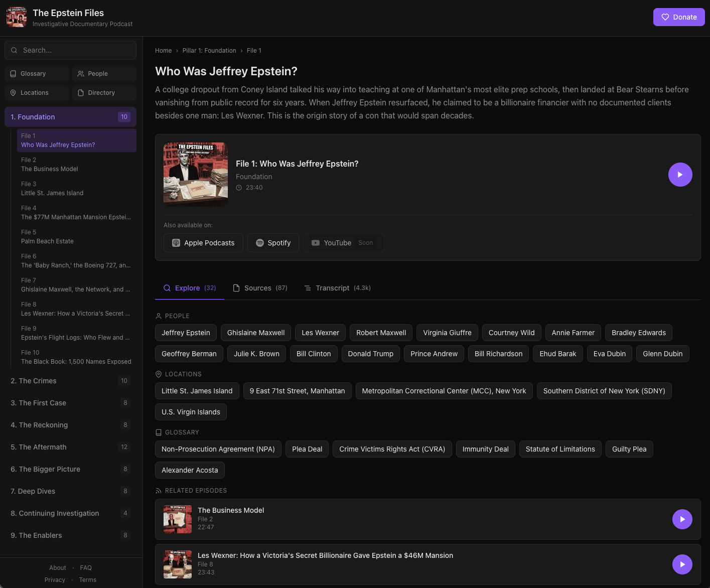Open the Alexander Acosta glossary tag
Screen dimensions: 710x588
click(190, 470)
